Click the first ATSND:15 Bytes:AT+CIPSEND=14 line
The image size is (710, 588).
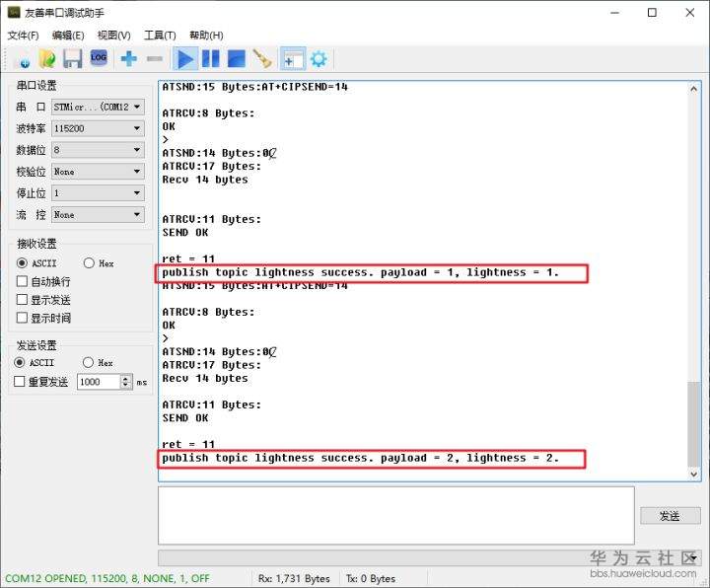[x=255, y=87]
